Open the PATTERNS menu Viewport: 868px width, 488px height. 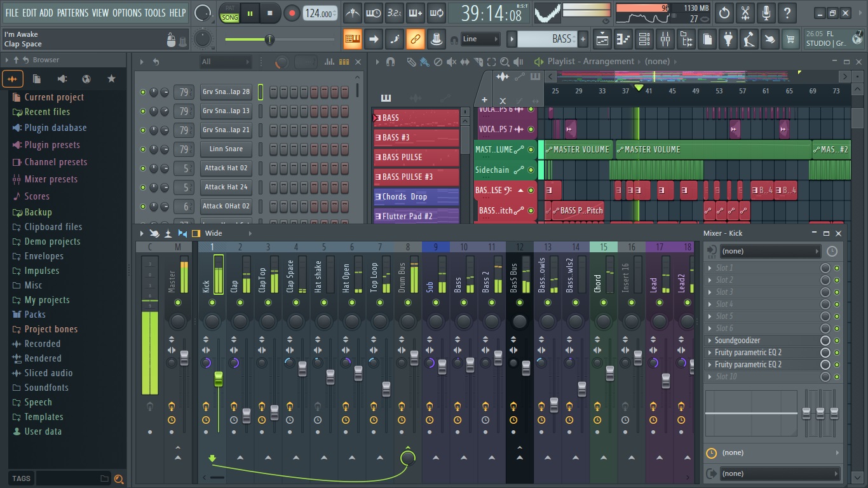click(x=73, y=13)
